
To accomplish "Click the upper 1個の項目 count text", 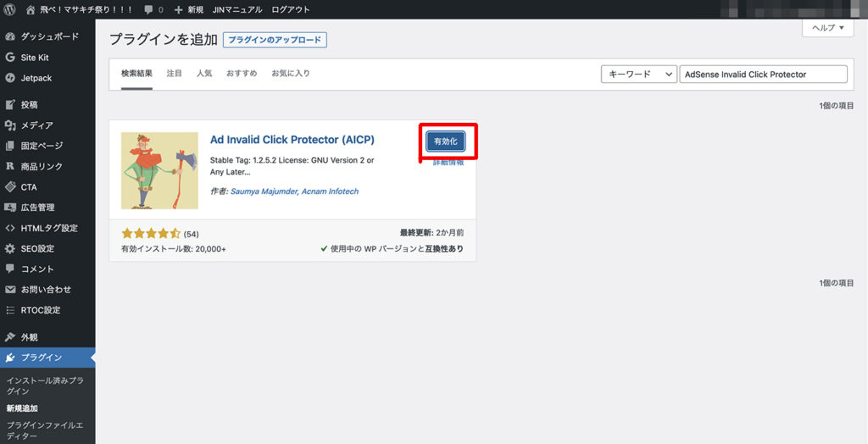I will [x=837, y=106].
